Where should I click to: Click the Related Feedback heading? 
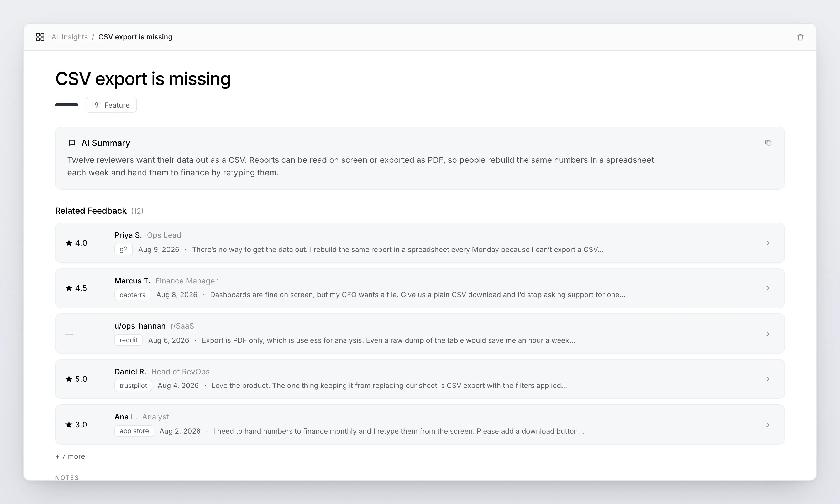pyautogui.click(x=91, y=211)
